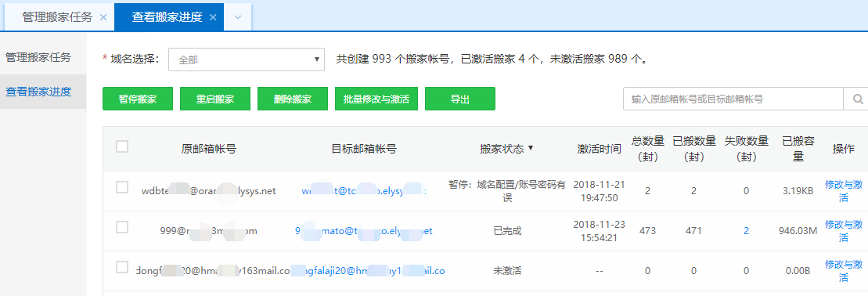Open the 搬家状态 column filter arrow
The image size is (868, 296).
[x=531, y=148]
